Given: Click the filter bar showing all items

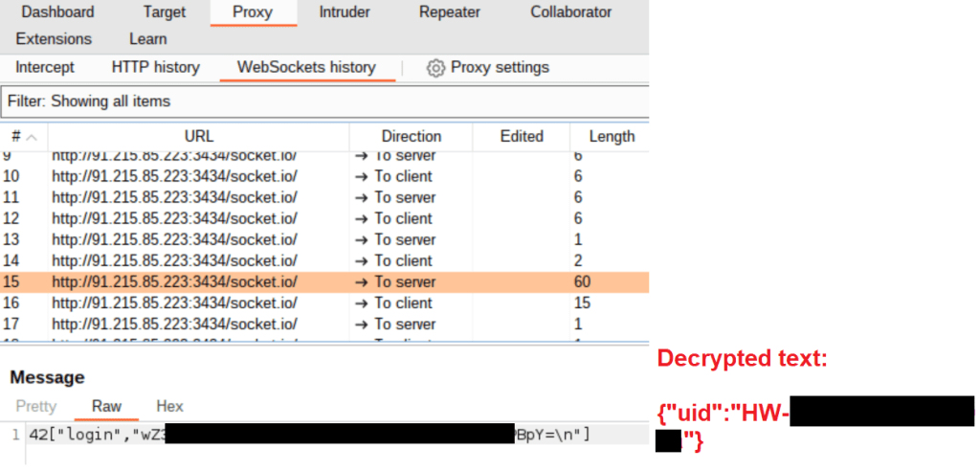Looking at the screenshot, I should pos(323,101).
